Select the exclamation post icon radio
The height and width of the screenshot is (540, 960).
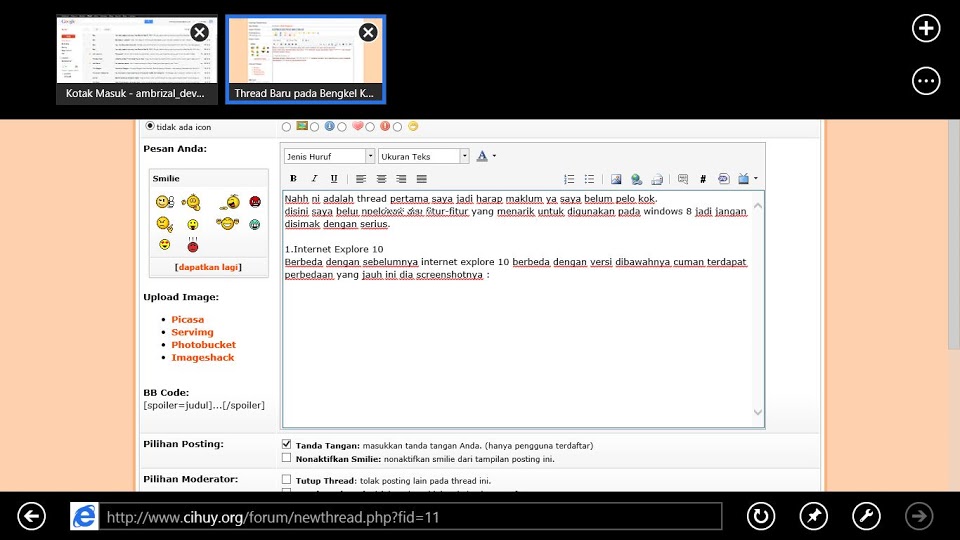point(370,127)
